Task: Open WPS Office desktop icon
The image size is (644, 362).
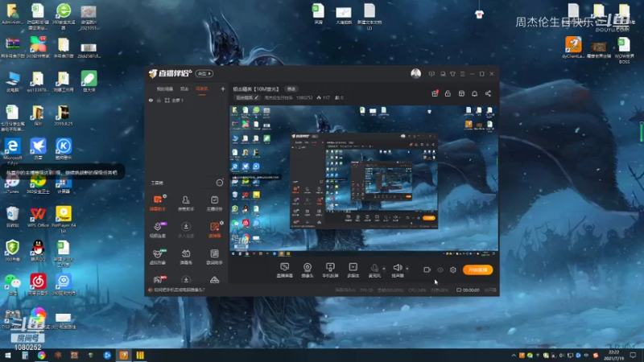Action: 38,217
